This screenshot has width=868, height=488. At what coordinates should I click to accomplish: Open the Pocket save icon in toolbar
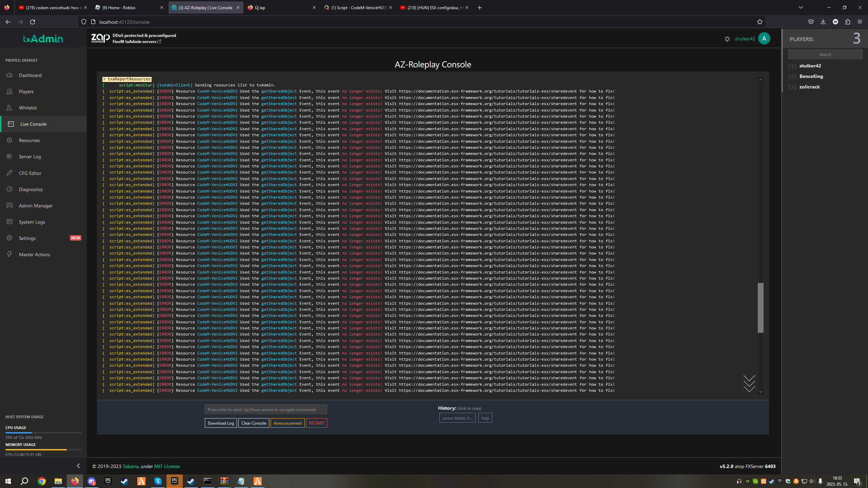pos(811,22)
